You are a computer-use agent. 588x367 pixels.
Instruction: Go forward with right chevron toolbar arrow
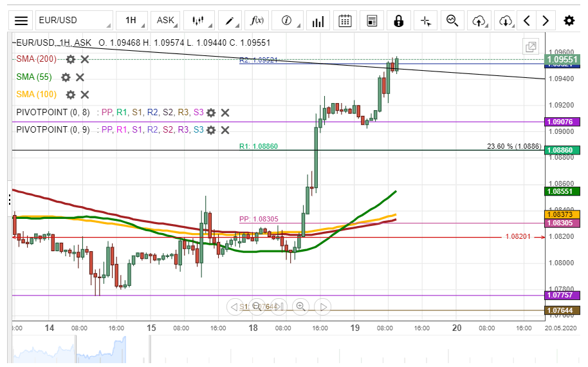point(546,20)
